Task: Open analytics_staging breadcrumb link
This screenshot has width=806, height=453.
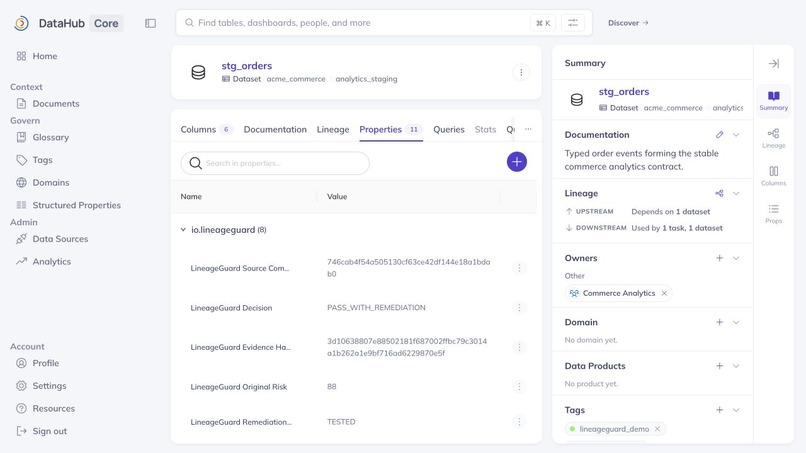Action: click(x=366, y=79)
